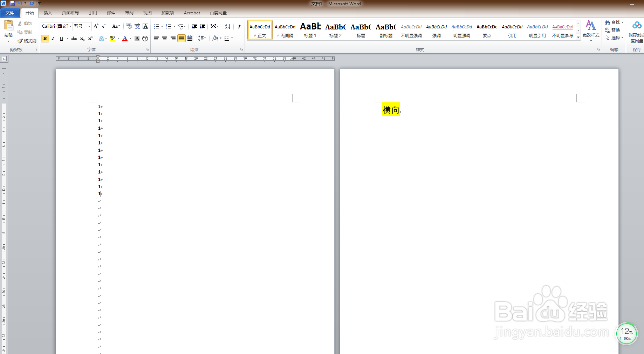The width and height of the screenshot is (644, 354).
Task: Click the first-line indent marker on ruler
Action: (x=98, y=57)
